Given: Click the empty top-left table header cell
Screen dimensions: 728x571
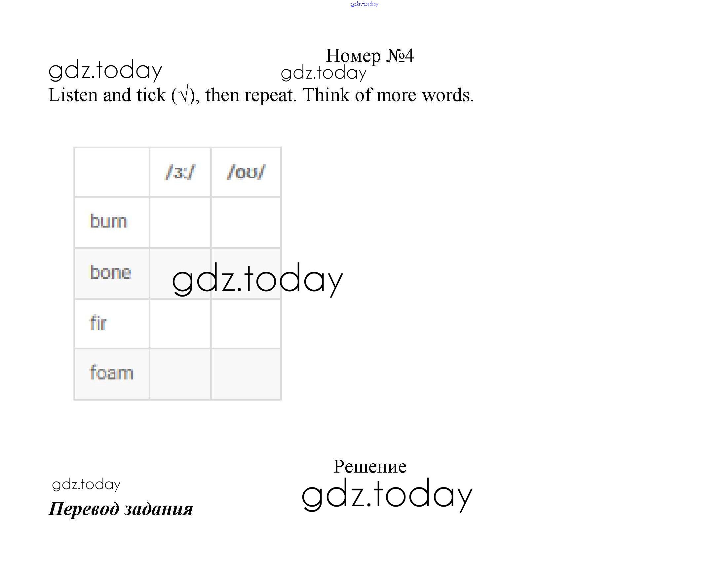Looking at the screenshot, I should tap(112, 172).
